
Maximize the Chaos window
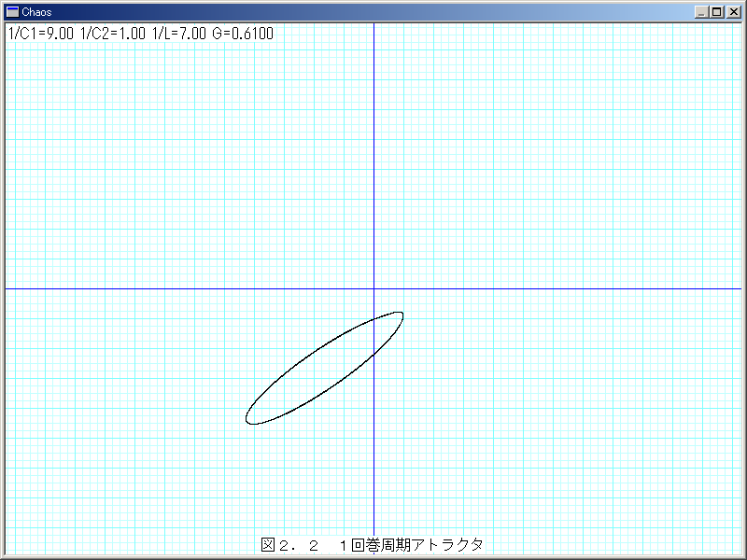click(x=716, y=12)
